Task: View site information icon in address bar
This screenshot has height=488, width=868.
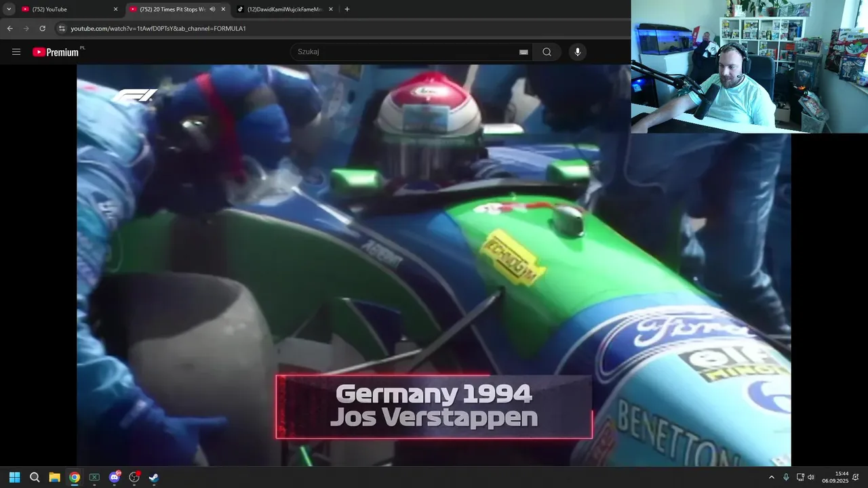Action: (x=61, y=28)
